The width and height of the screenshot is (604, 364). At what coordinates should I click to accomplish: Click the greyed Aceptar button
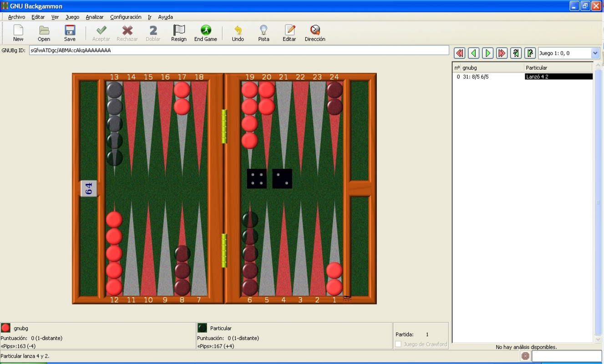pos(101,32)
